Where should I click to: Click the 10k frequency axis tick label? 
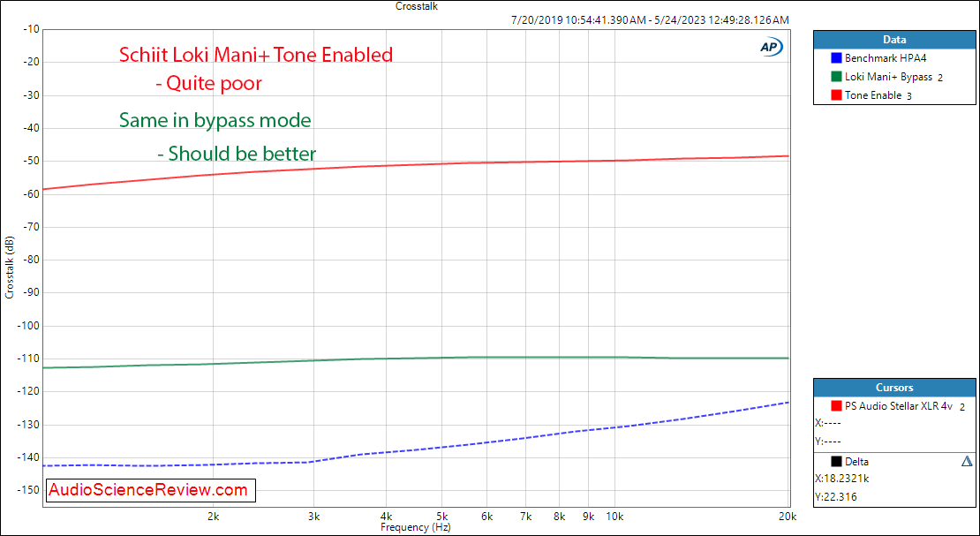pyautogui.click(x=615, y=516)
